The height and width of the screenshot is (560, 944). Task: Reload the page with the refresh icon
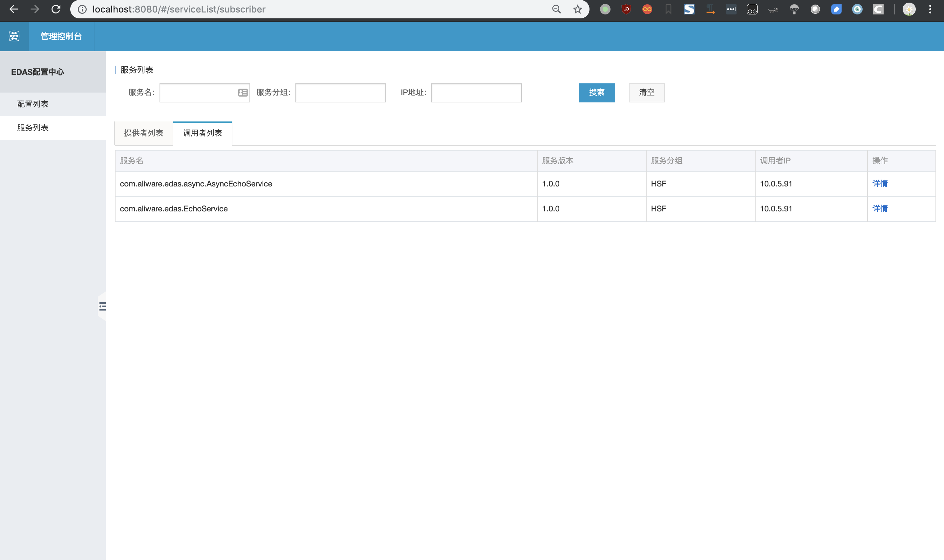(56, 9)
